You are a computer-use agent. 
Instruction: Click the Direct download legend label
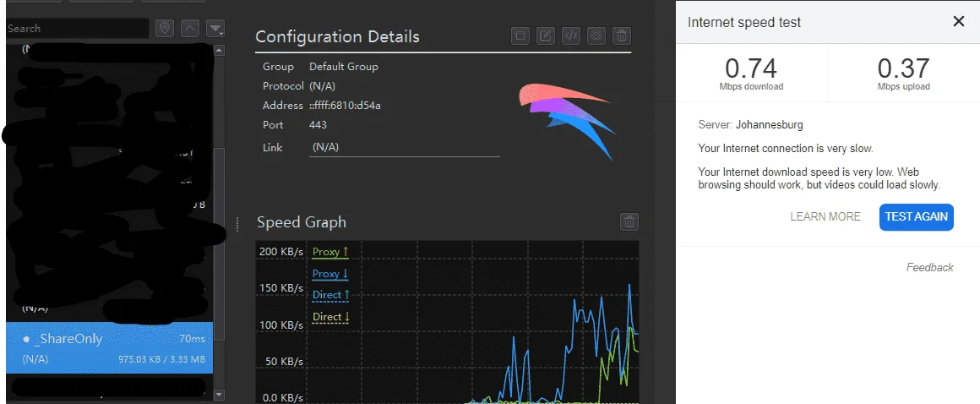click(x=330, y=317)
